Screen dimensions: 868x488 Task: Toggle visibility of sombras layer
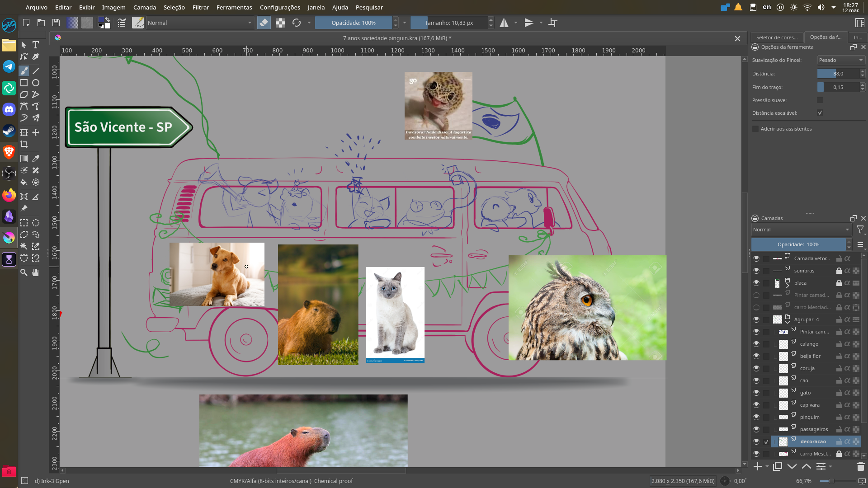tap(756, 271)
